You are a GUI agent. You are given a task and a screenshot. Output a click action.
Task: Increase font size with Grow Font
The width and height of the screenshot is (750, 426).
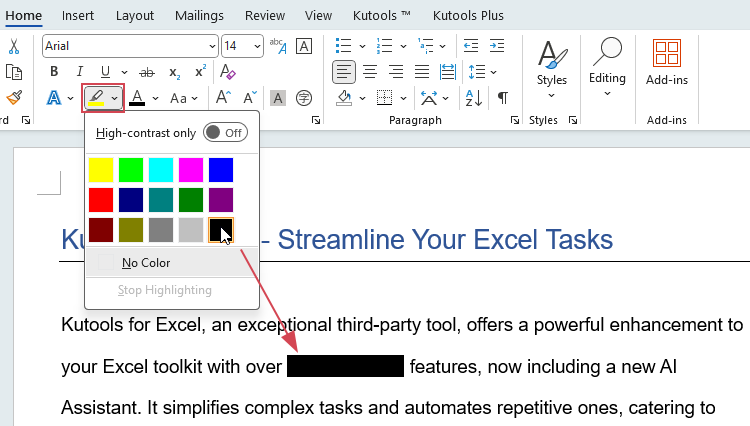coord(223,98)
